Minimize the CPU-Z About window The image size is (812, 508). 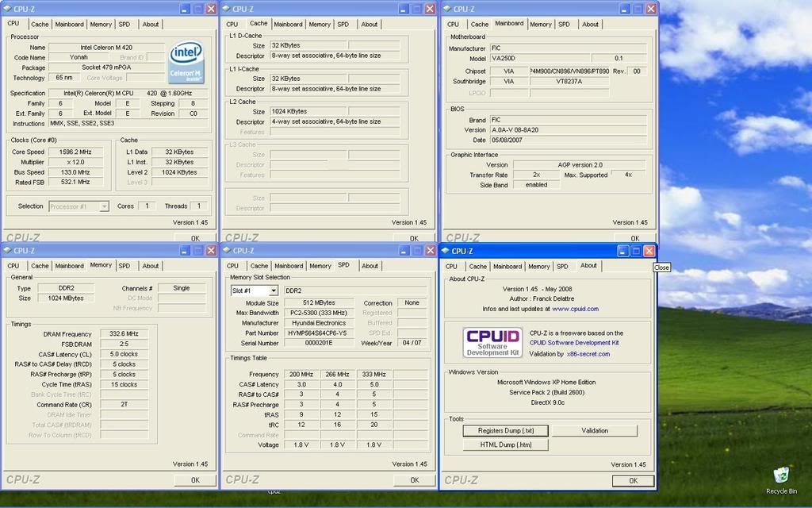coord(623,251)
